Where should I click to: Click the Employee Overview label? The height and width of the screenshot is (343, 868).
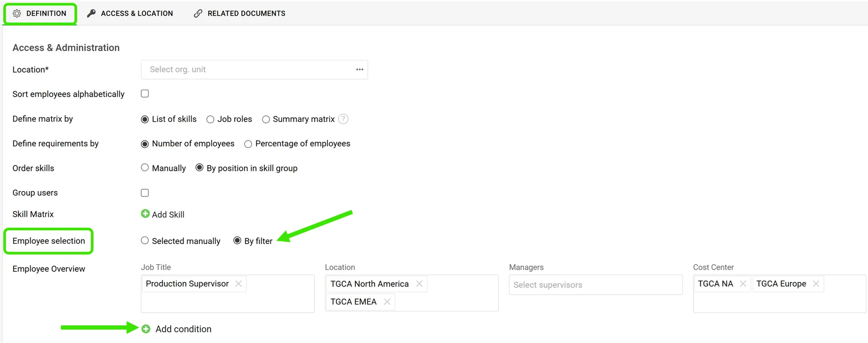(49, 269)
